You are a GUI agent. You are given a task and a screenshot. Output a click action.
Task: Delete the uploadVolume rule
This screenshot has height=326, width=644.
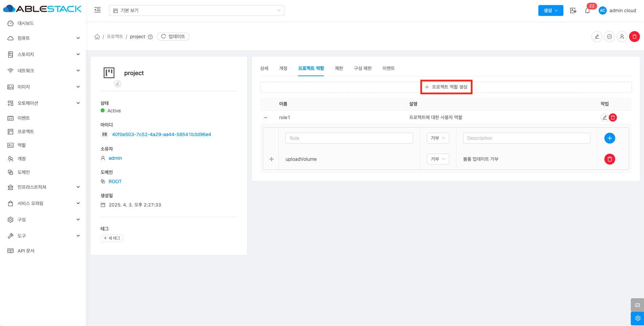609,159
